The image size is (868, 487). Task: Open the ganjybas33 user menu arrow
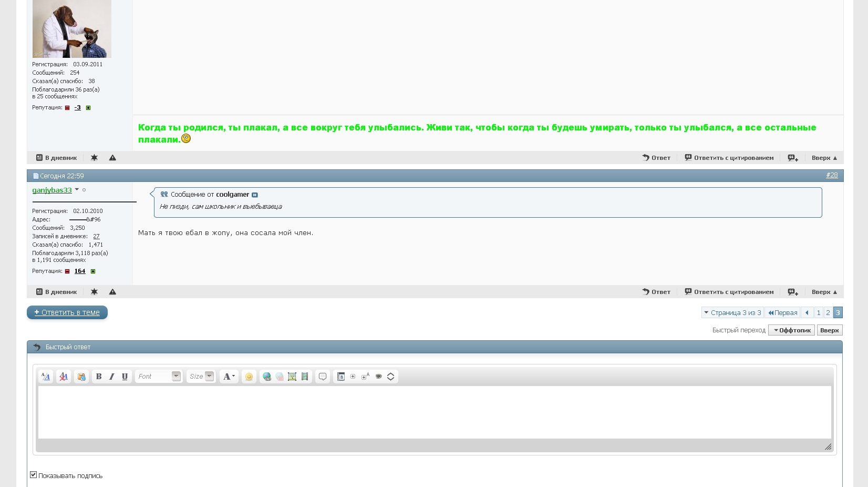point(77,189)
